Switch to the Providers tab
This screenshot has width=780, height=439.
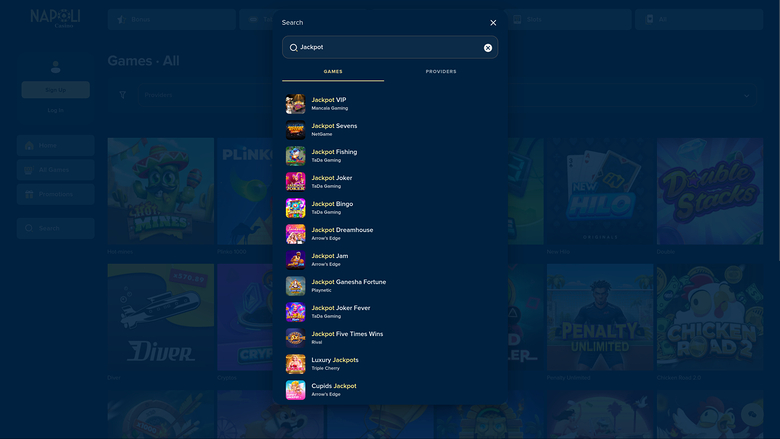click(441, 72)
